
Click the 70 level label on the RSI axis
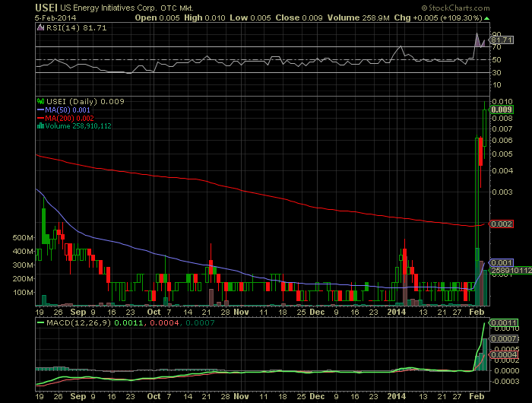pos(497,47)
